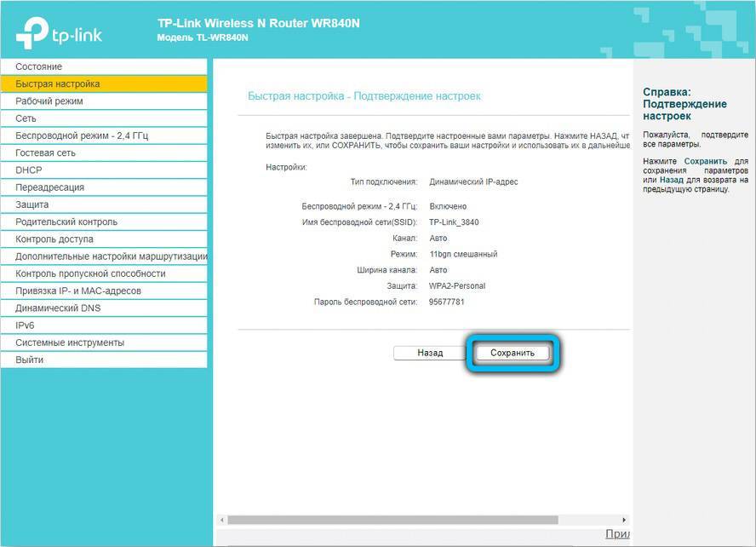Image resolution: width=756 pixels, height=547 pixels.
Task: Click the Сохранить button
Action: (513, 353)
